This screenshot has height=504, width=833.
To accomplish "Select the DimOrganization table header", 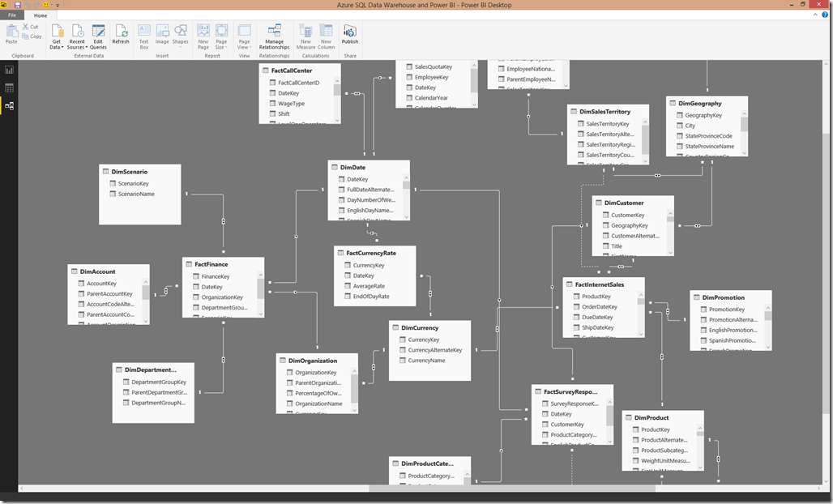I will pos(317,361).
